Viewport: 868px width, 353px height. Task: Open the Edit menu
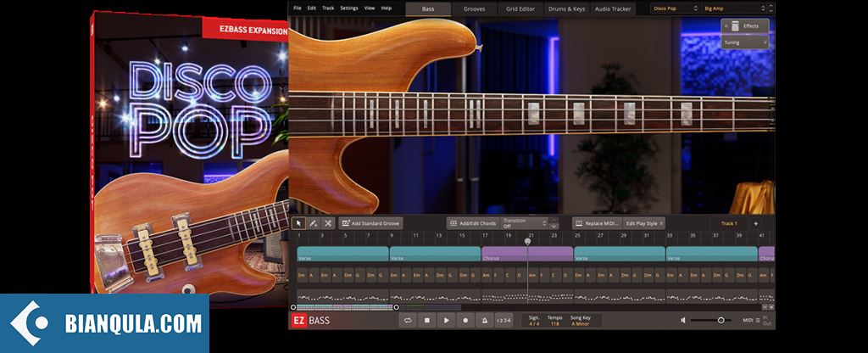coord(312,8)
